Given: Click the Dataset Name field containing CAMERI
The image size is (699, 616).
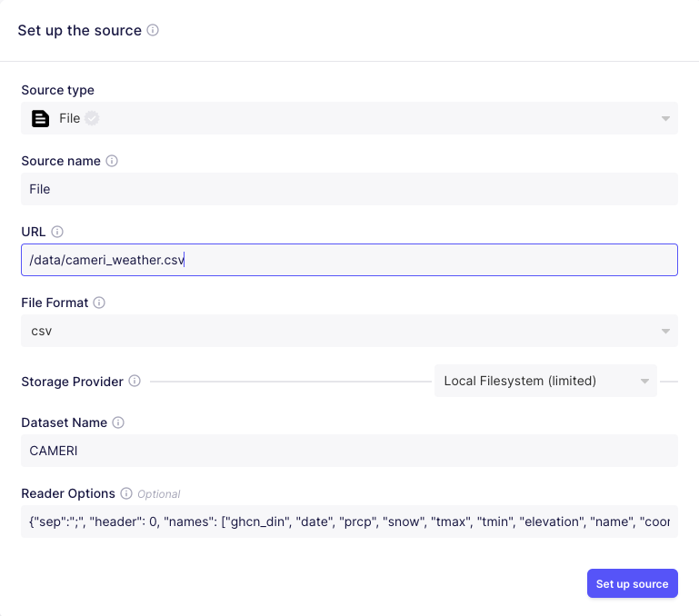Looking at the screenshot, I should point(349,451).
